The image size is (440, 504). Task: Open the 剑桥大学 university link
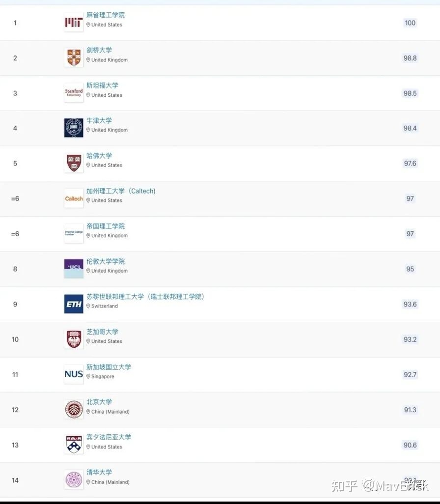(99, 50)
